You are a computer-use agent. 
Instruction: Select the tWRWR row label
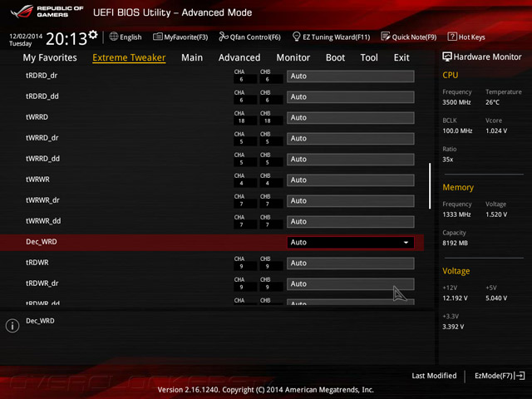[x=37, y=180]
